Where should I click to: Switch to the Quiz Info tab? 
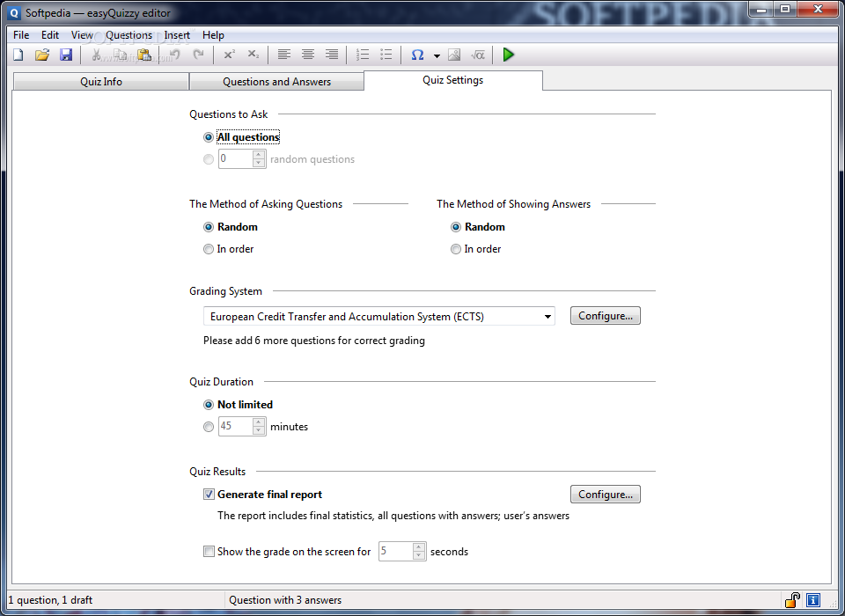101,81
